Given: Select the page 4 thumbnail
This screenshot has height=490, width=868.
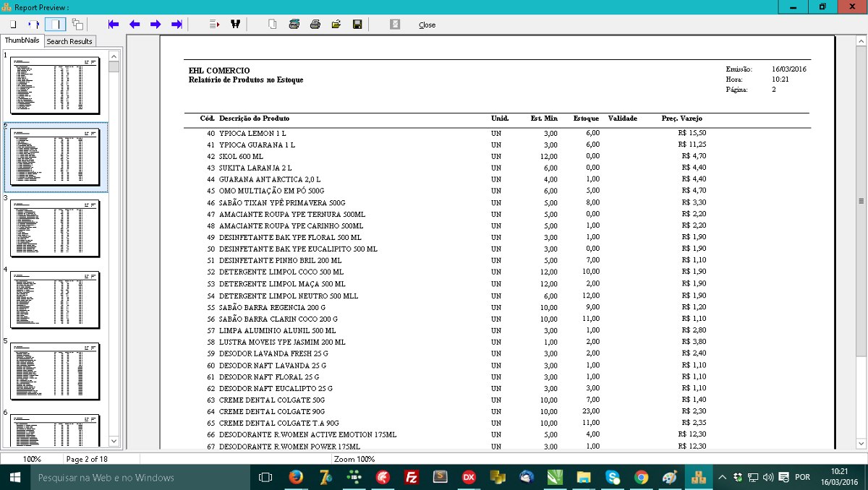Looking at the screenshot, I should [x=54, y=300].
